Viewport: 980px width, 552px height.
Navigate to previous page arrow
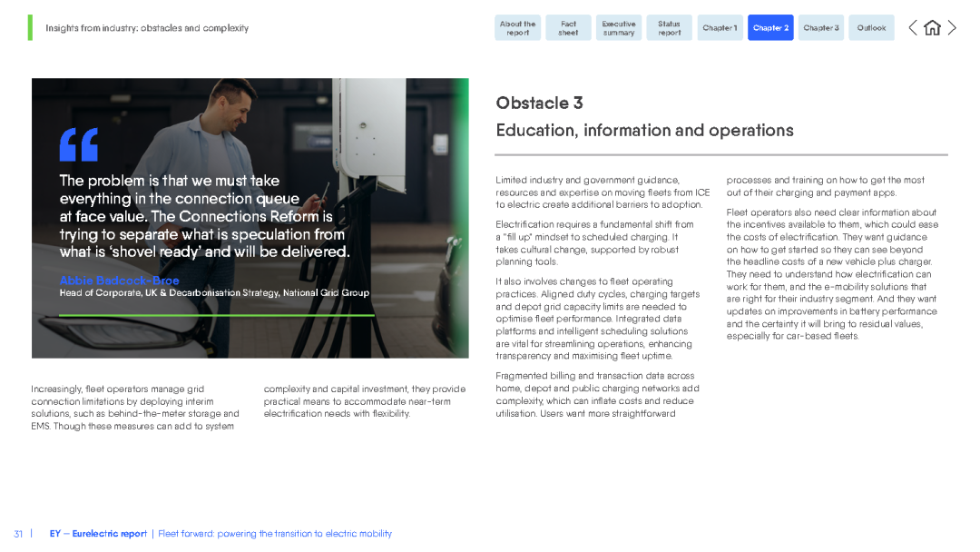(x=913, y=27)
